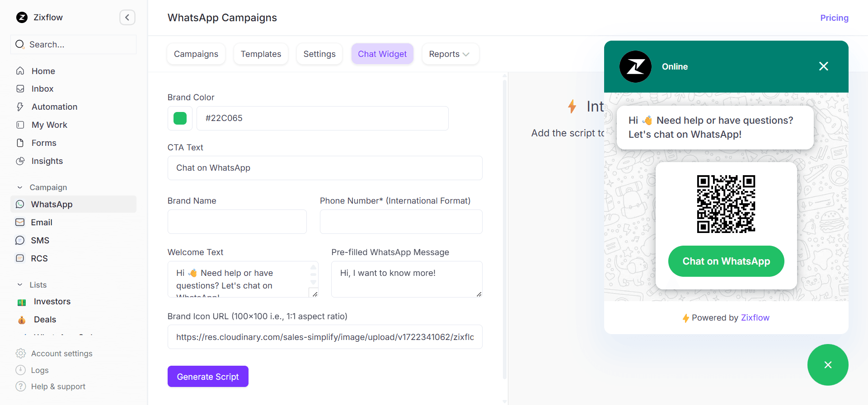Click the Generate Script button
The height and width of the screenshot is (405, 868).
point(208,377)
